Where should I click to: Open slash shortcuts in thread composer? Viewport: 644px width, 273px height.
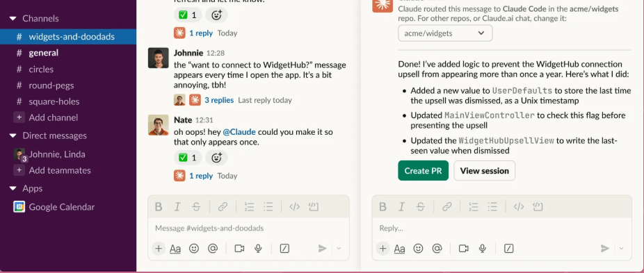click(509, 249)
